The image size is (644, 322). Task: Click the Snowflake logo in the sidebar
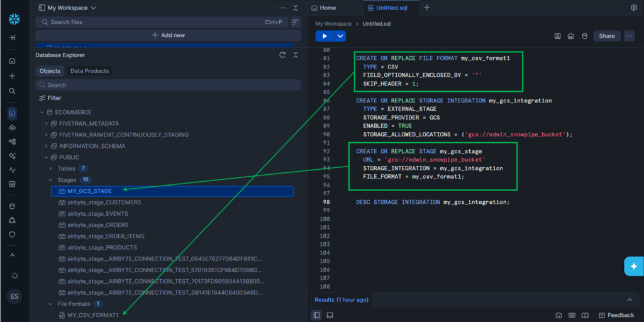14,19
